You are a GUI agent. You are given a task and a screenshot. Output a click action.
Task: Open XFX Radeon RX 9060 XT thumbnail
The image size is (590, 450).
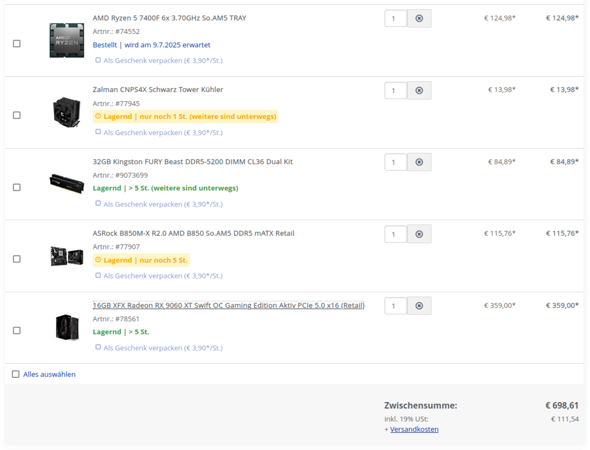coord(67,327)
